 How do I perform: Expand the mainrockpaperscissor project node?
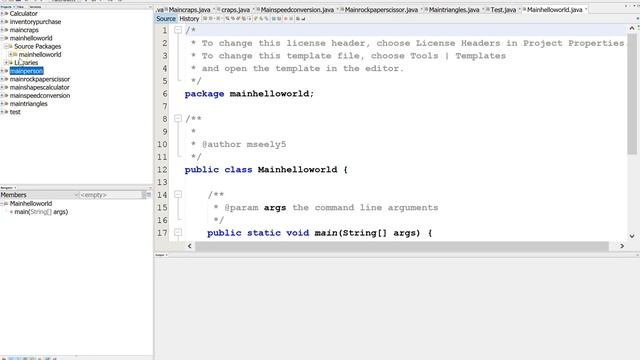coord(2,79)
